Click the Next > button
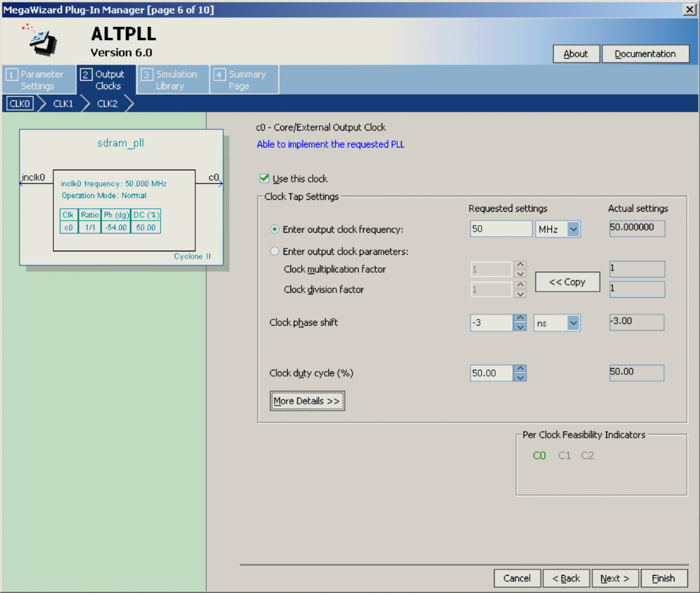The image size is (700, 593). (x=615, y=578)
